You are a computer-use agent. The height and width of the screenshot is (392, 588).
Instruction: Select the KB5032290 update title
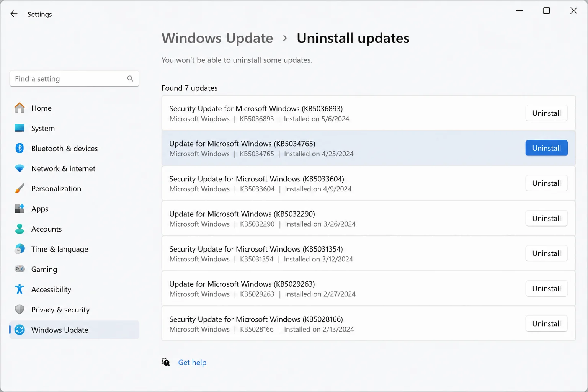click(242, 214)
